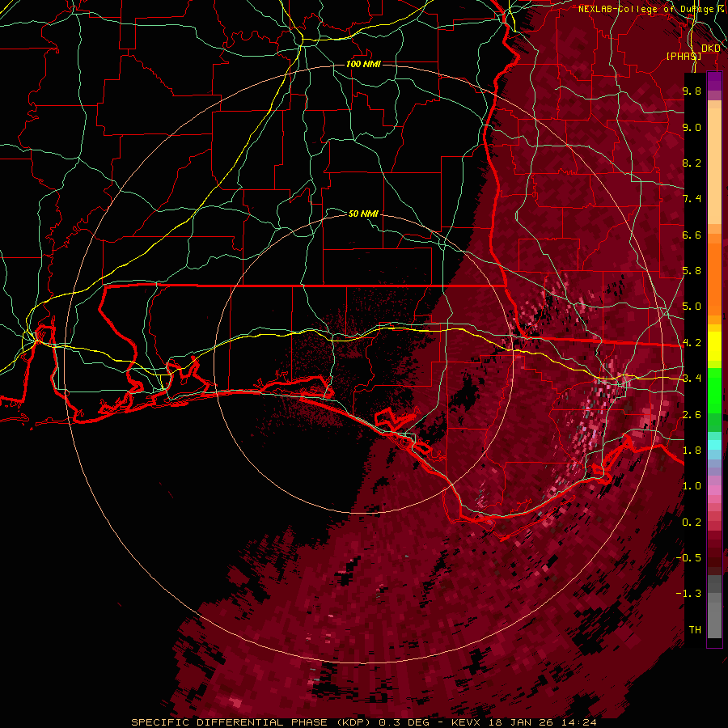Click the 5.8 value on the scale
Viewport: 728px width, 728px height.
692,271
